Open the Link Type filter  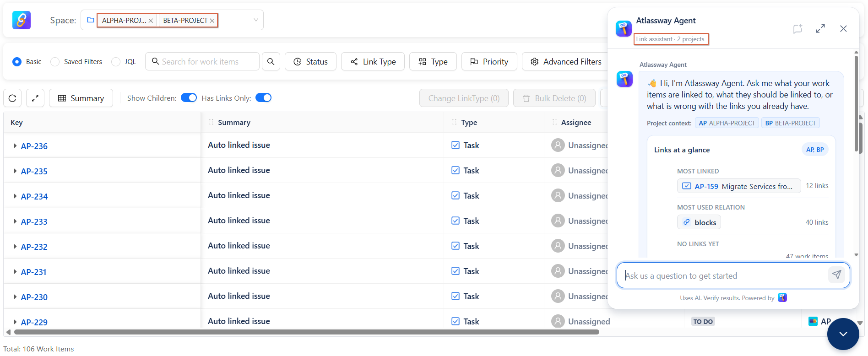click(x=373, y=61)
